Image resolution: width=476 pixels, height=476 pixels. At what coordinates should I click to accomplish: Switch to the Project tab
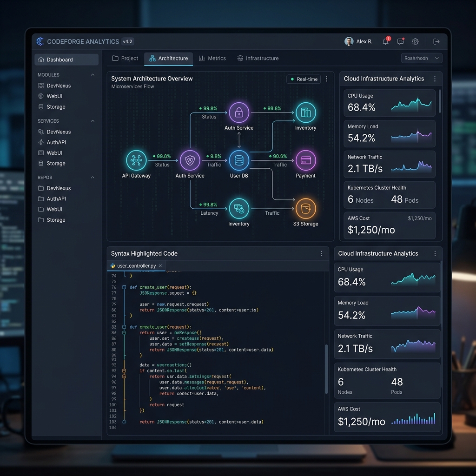125,58
